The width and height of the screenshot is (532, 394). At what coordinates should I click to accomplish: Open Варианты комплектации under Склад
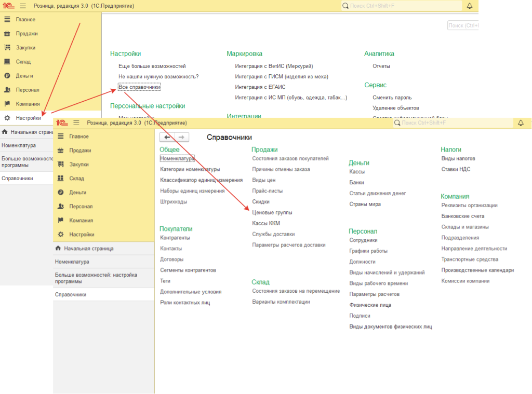tap(281, 302)
